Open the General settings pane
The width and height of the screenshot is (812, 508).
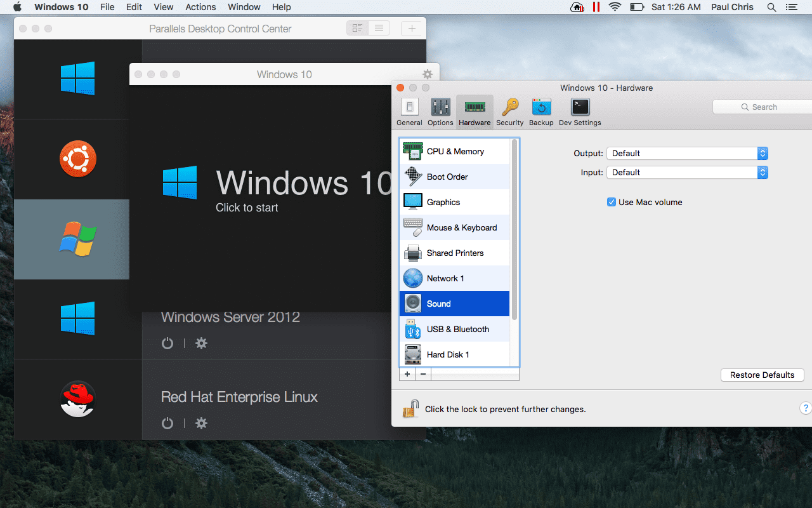[x=409, y=112]
